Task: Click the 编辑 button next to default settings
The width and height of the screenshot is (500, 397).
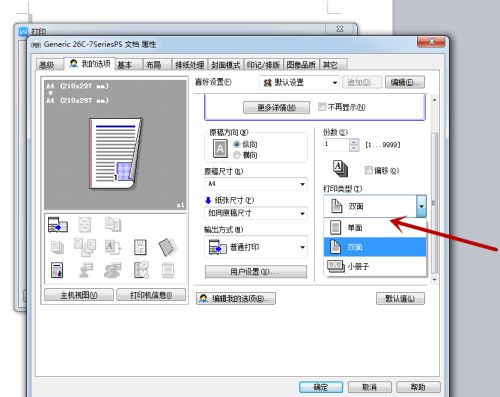Action: pyautogui.click(x=405, y=82)
